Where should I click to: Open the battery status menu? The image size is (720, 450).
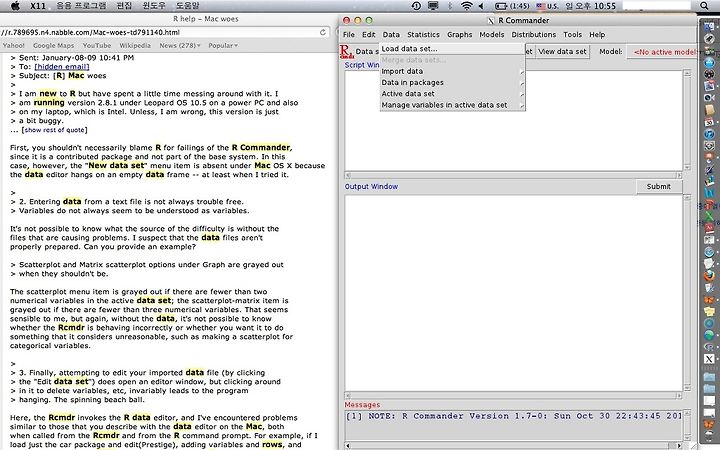pyautogui.click(x=512, y=6)
